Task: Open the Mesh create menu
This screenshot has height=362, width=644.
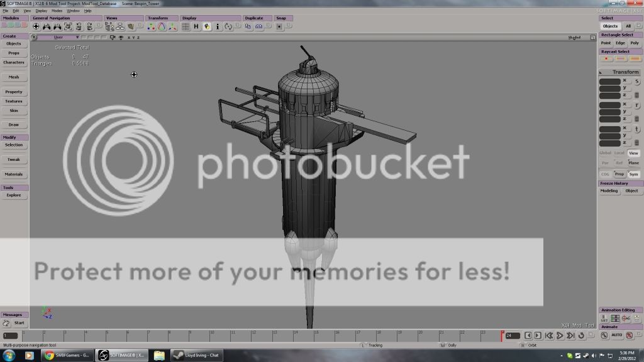Action: 14,77
